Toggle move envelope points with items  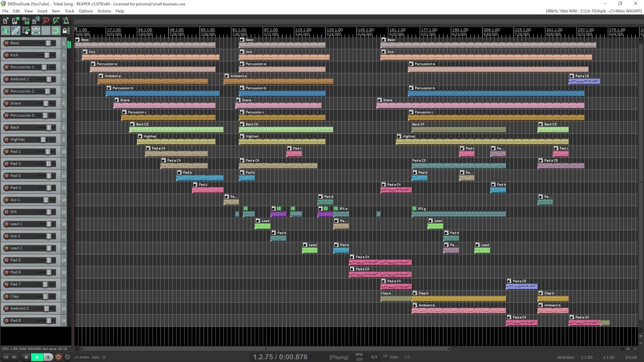[x=36, y=31]
